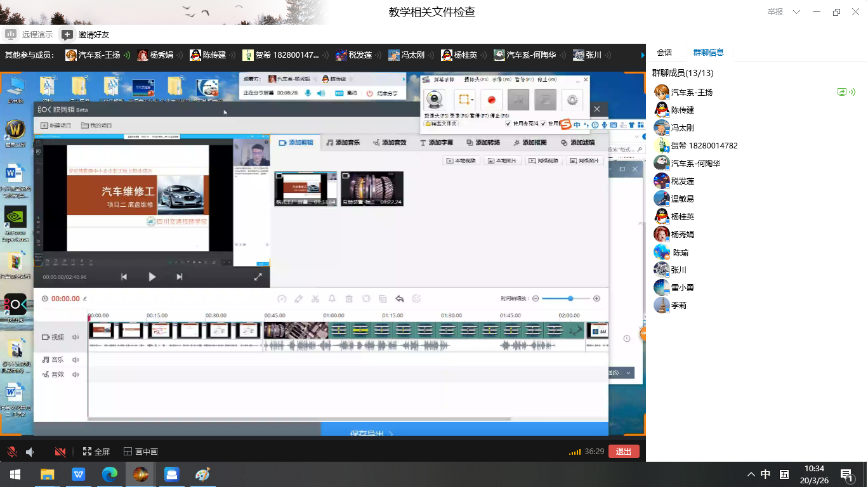Expand the dropdown chevron next to 举报

797,12
